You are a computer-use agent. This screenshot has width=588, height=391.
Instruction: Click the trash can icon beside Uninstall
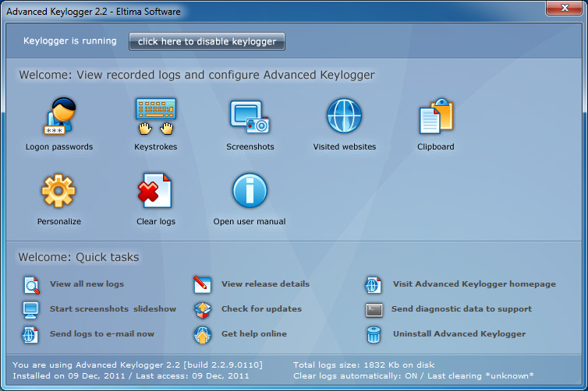tap(374, 335)
